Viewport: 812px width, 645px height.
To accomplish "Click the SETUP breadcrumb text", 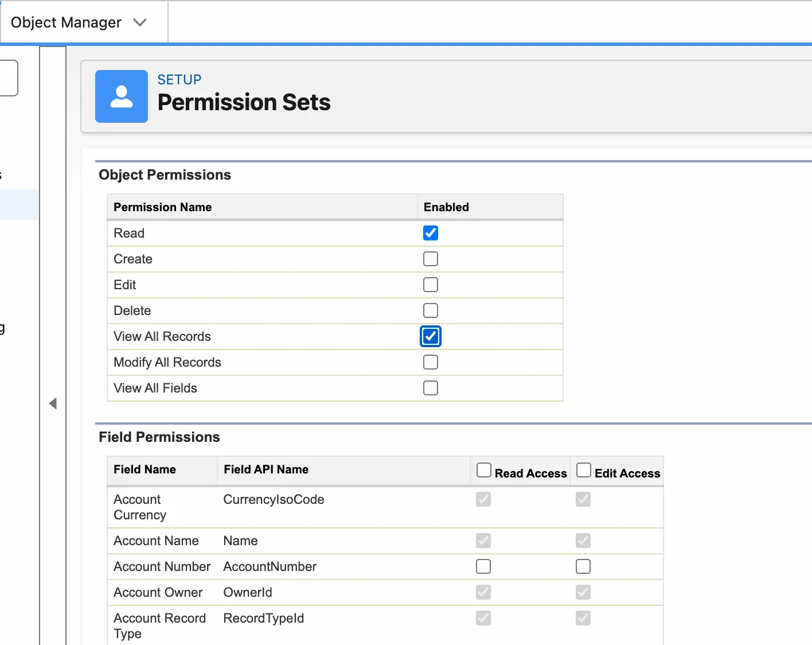I will (179, 80).
